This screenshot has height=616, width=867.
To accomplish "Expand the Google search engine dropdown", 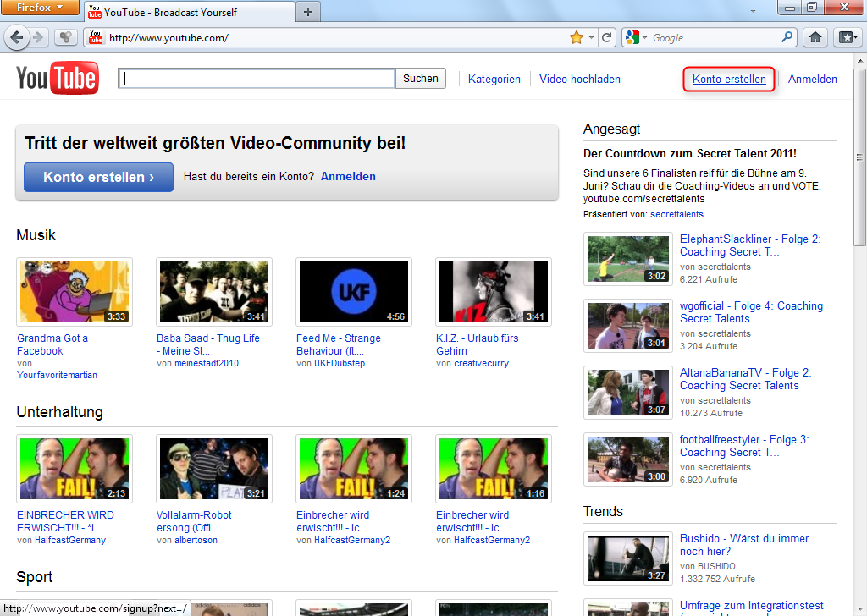I will [x=637, y=37].
